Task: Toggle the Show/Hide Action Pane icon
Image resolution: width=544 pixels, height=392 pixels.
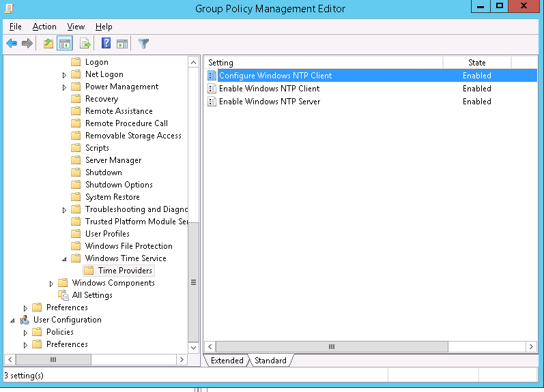Action: (x=122, y=44)
